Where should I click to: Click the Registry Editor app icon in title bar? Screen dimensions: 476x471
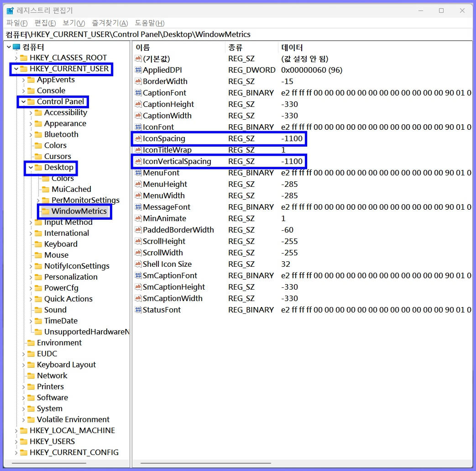pos(10,11)
